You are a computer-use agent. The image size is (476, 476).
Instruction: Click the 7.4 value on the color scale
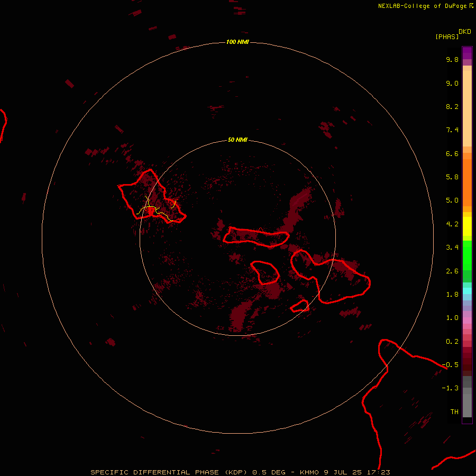pos(452,130)
